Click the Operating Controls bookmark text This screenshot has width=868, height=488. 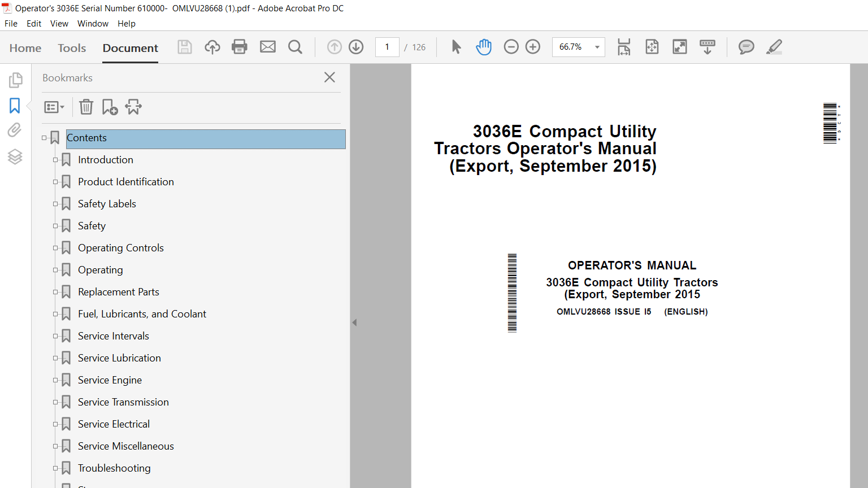point(121,248)
